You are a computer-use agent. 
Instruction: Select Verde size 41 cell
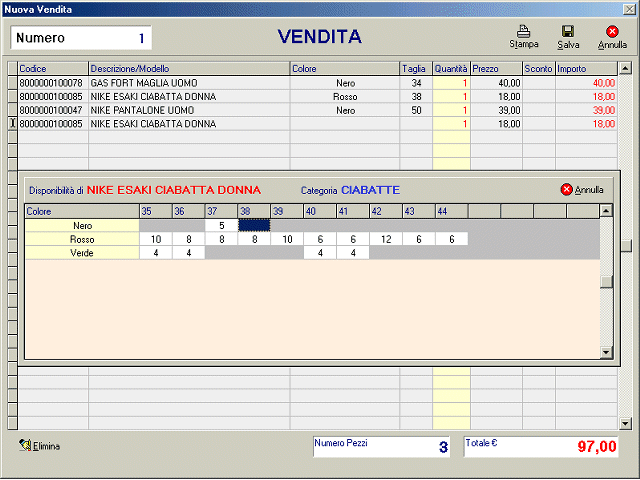[x=353, y=253]
